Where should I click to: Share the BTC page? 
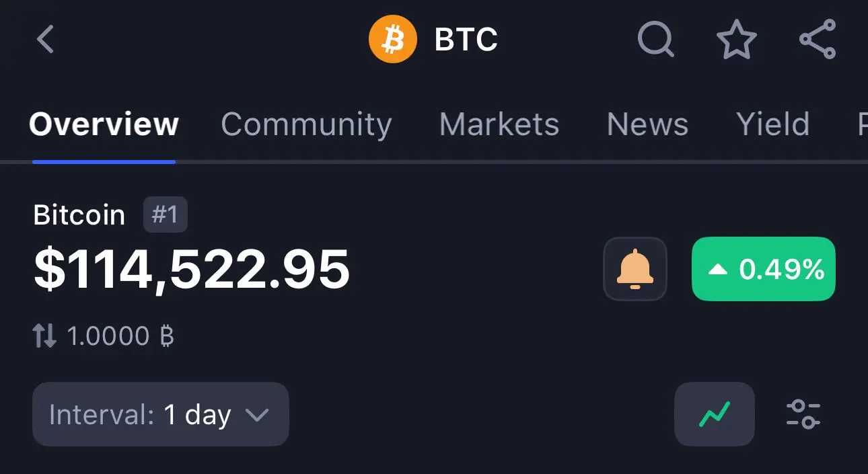(818, 39)
